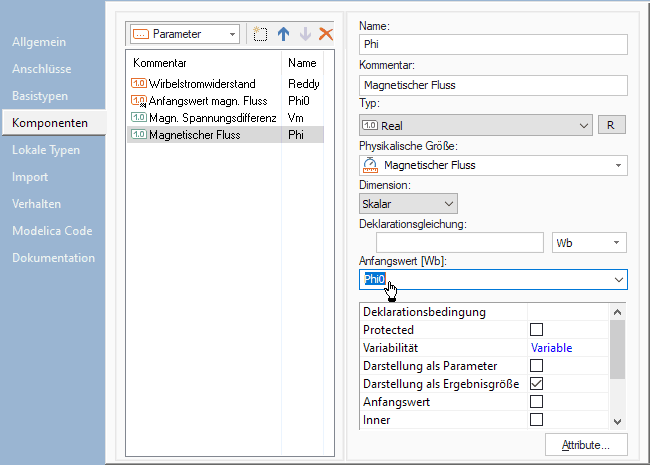Click into the Deklarationsgleichung input field

click(460, 243)
